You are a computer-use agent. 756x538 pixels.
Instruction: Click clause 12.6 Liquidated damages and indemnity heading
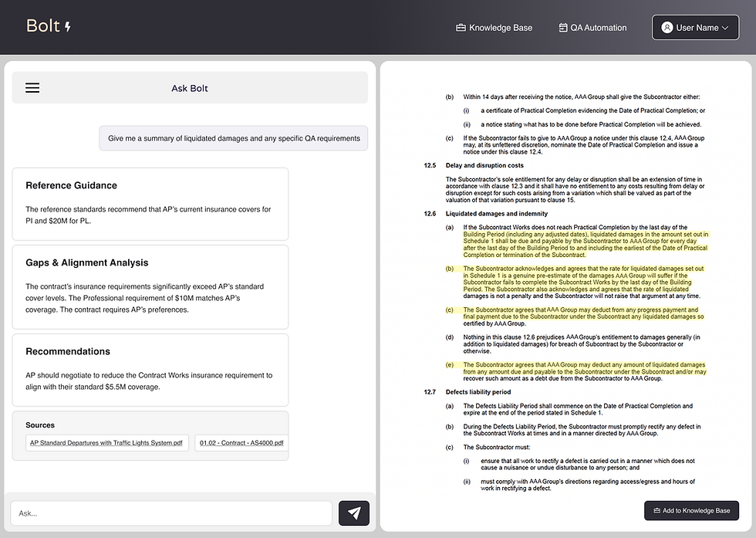pos(497,214)
